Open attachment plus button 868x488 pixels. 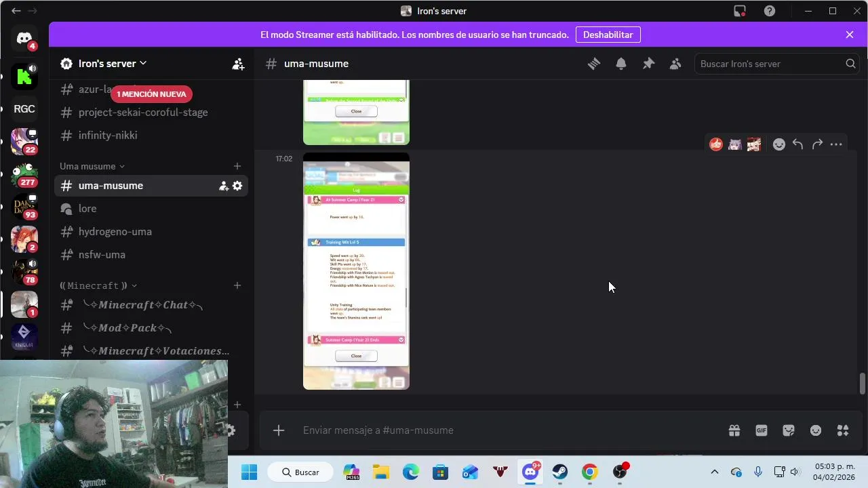tap(279, 430)
